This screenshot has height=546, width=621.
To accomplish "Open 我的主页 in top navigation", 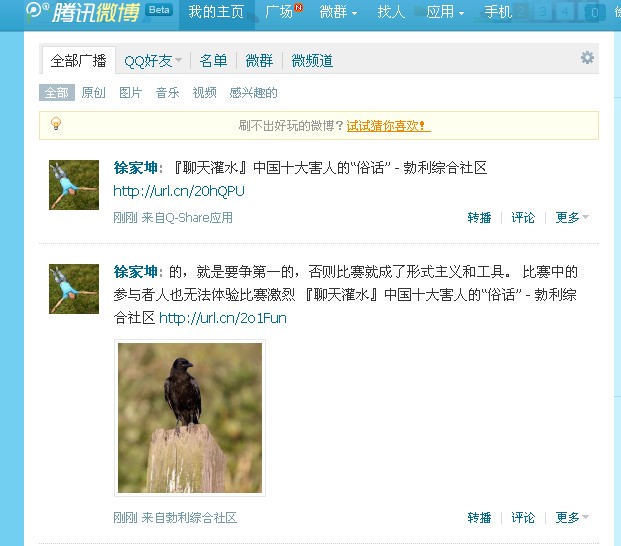I will tap(216, 12).
